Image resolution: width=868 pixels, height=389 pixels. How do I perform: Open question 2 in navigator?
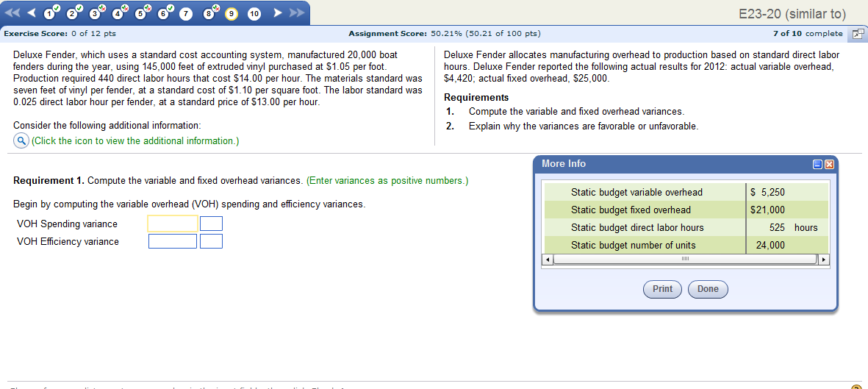[x=73, y=13]
